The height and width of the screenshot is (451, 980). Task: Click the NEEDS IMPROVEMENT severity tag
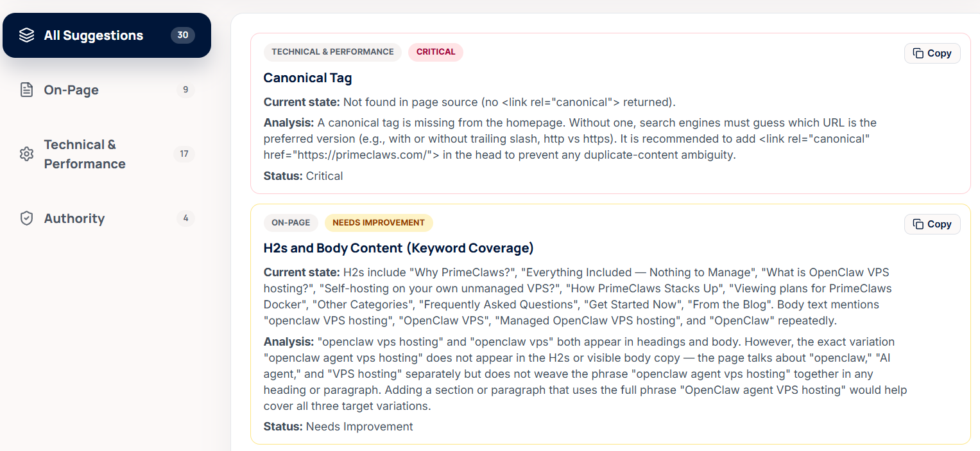(379, 223)
